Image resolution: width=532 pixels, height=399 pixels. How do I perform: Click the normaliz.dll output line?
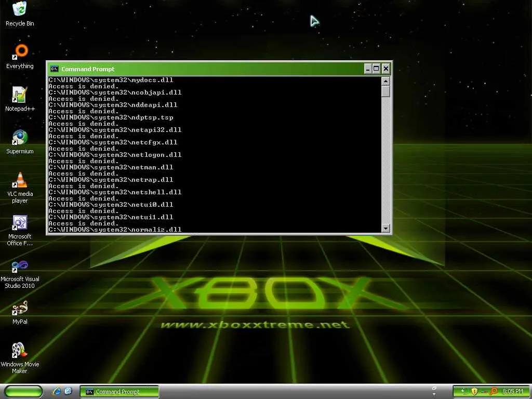click(115, 230)
